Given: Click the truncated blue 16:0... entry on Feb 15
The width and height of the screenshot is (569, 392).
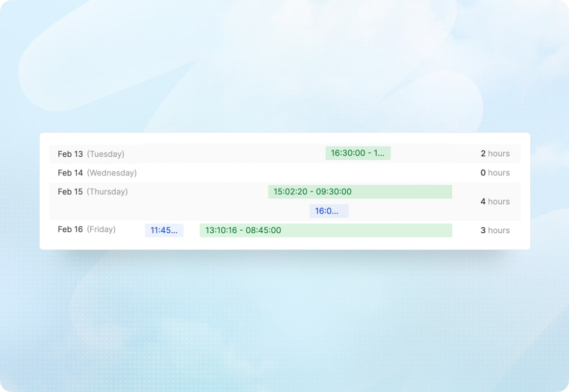Looking at the screenshot, I should (x=329, y=211).
